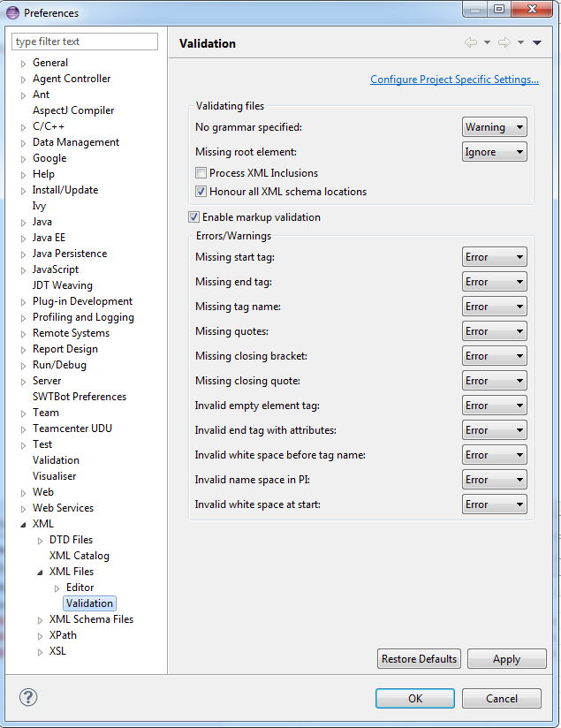The width and height of the screenshot is (561, 728).
Task: Expand the C/C++ tree node
Action: (x=23, y=127)
